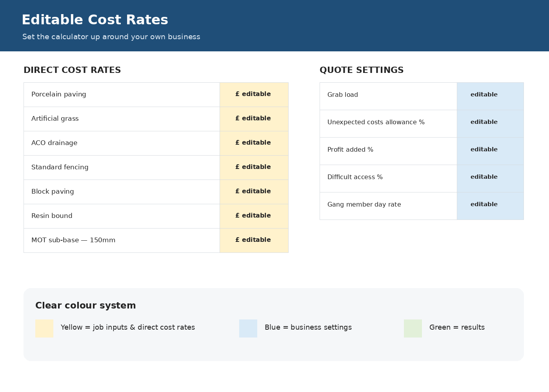Image resolution: width=549 pixels, height=392 pixels.
Task: Click the ACO drainage rate cell
Action: click(254, 143)
